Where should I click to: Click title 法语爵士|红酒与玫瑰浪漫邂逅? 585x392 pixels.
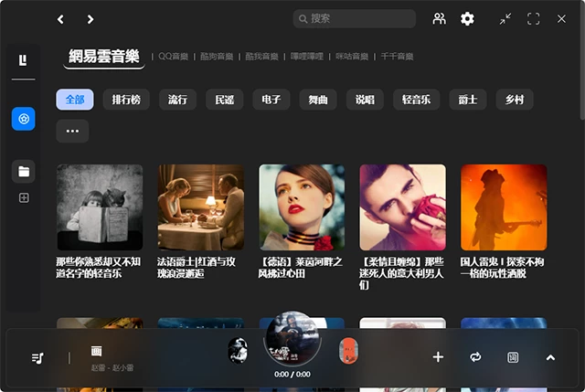(x=197, y=268)
